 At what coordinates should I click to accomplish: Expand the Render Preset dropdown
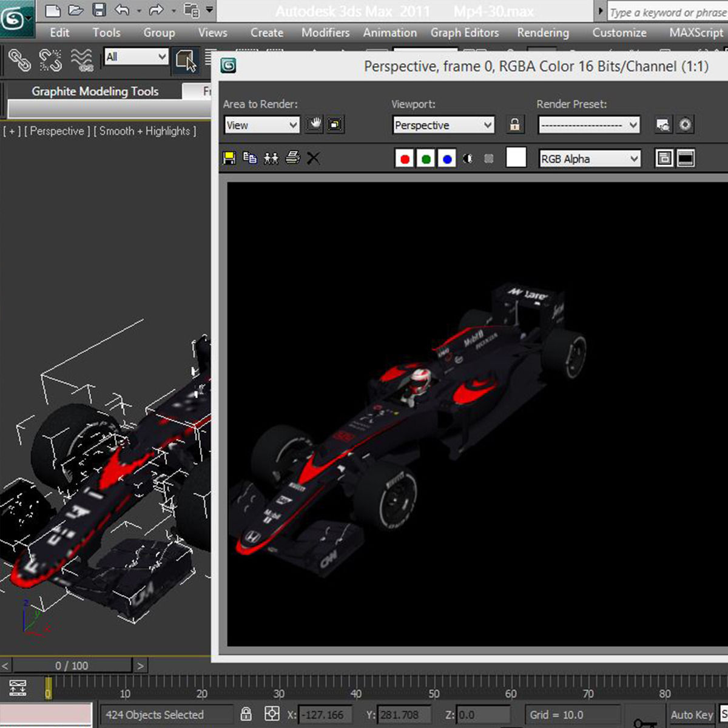pos(588,125)
